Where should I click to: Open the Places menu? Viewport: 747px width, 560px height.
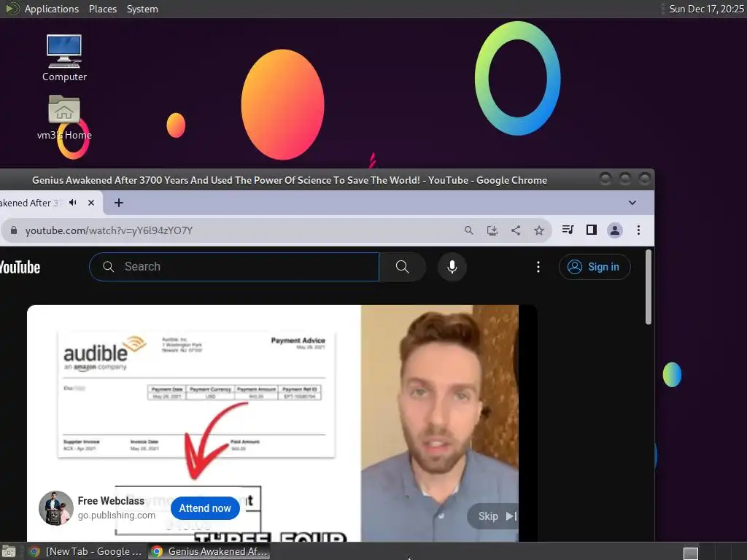click(x=102, y=9)
